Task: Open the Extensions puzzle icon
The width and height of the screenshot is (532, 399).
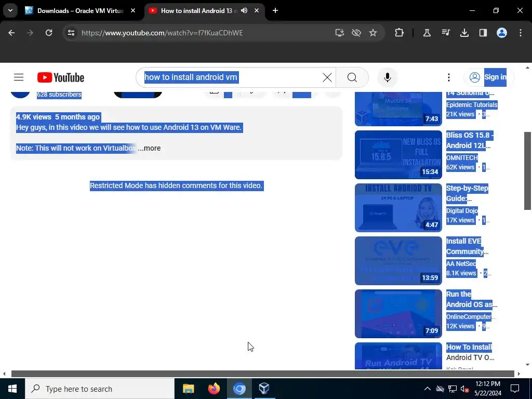Action: 400,33
